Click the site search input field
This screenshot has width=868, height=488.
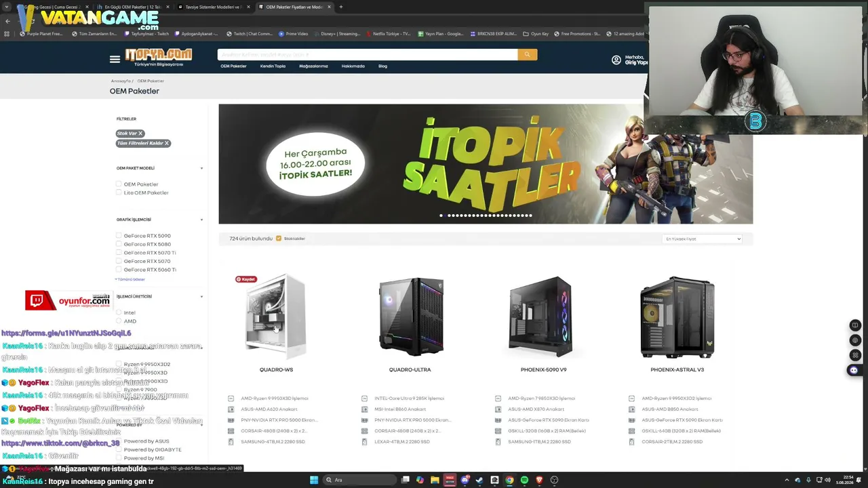click(367, 54)
